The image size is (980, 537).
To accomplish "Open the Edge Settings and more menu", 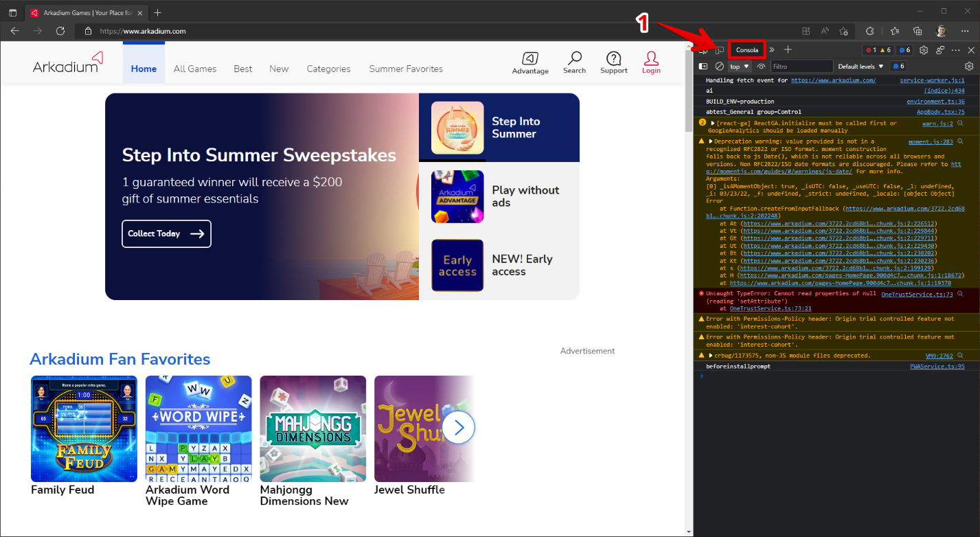I will (x=966, y=31).
